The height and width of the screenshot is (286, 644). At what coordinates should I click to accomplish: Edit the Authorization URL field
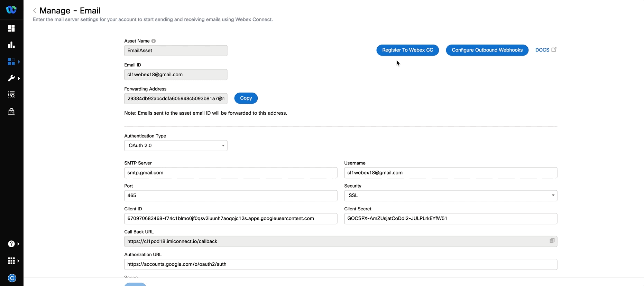341,264
